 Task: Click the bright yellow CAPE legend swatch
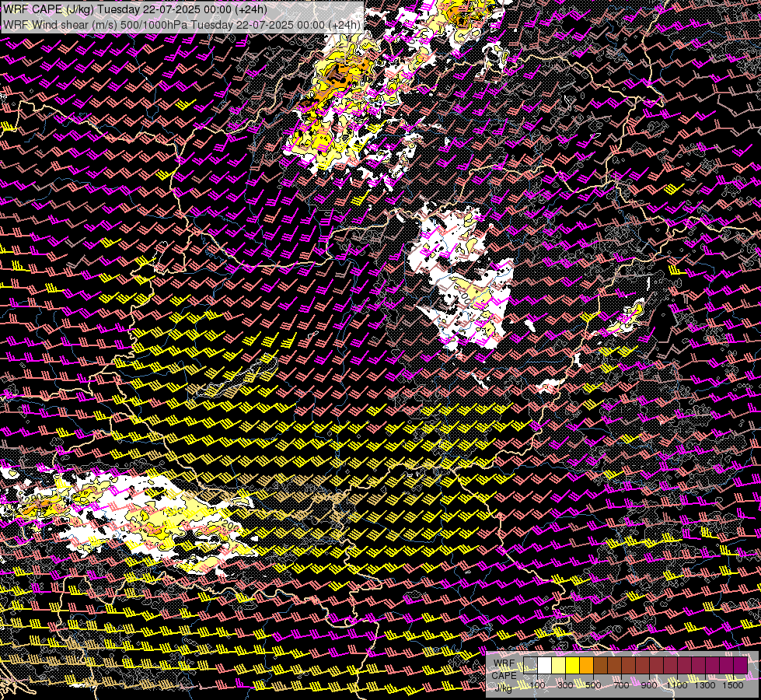click(573, 666)
